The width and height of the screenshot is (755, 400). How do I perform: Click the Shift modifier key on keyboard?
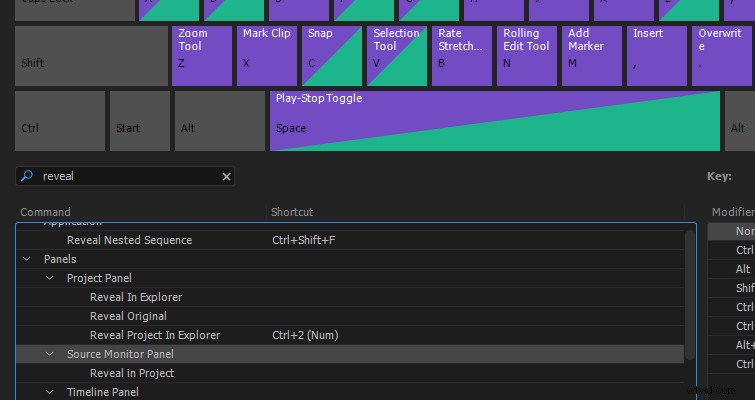pos(91,56)
